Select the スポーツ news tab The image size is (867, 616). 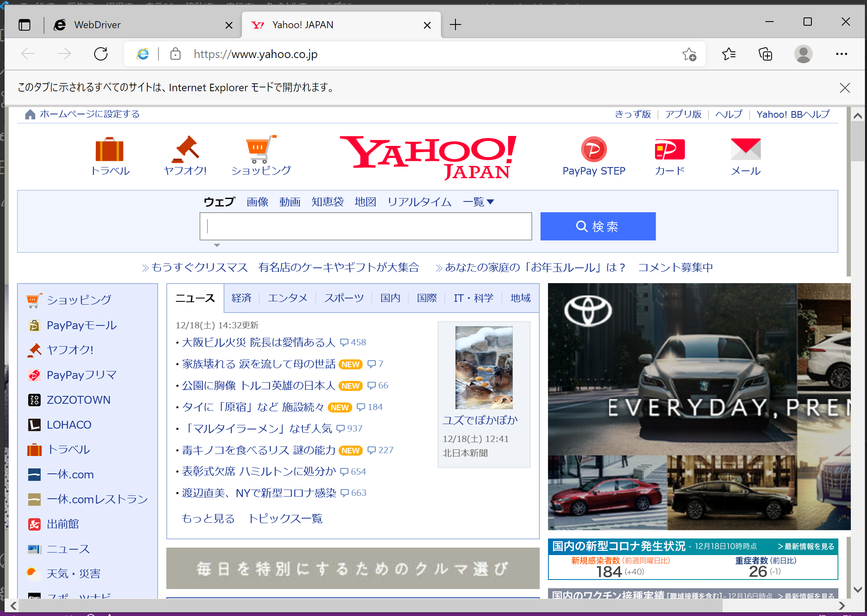click(x=344, y=298)
